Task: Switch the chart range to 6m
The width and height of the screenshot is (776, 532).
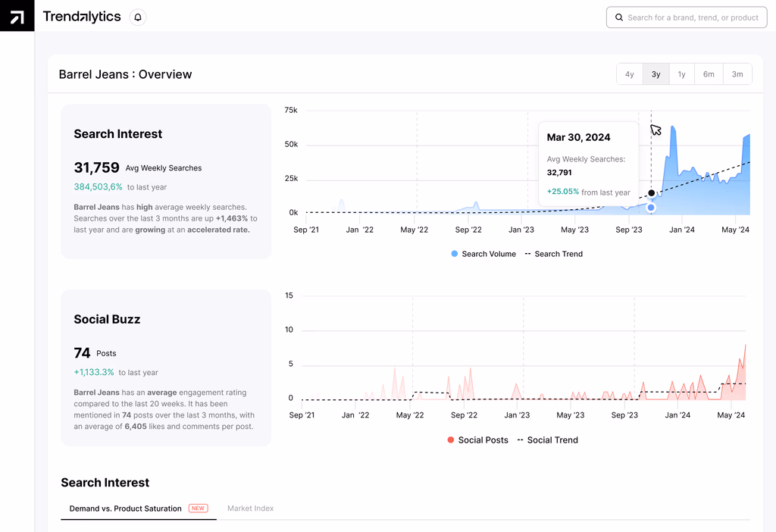Action: point(709,74)
